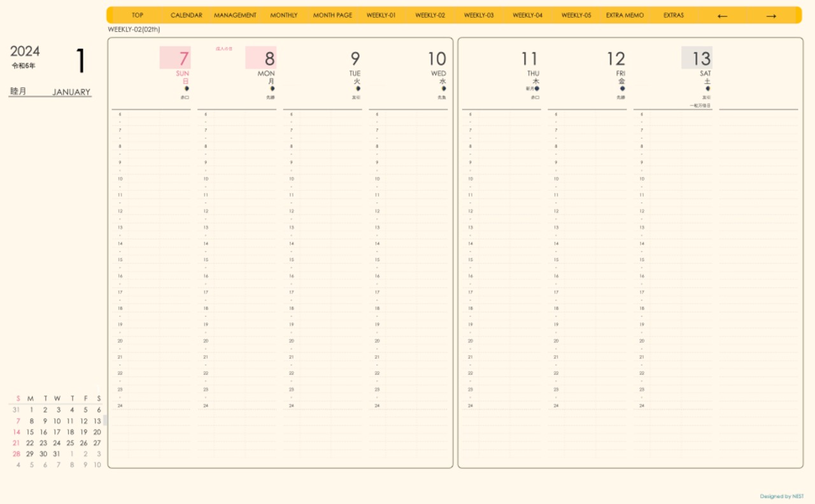Click the 15 o'clock row in Thursday column
The width and height of the screenshot is (815, 504).
[x=501, y=260]
